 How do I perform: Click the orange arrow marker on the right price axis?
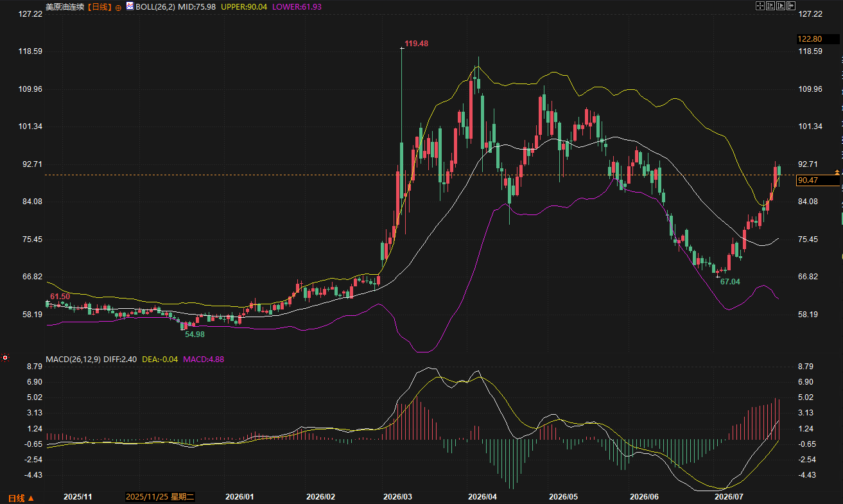coord(837,172)
